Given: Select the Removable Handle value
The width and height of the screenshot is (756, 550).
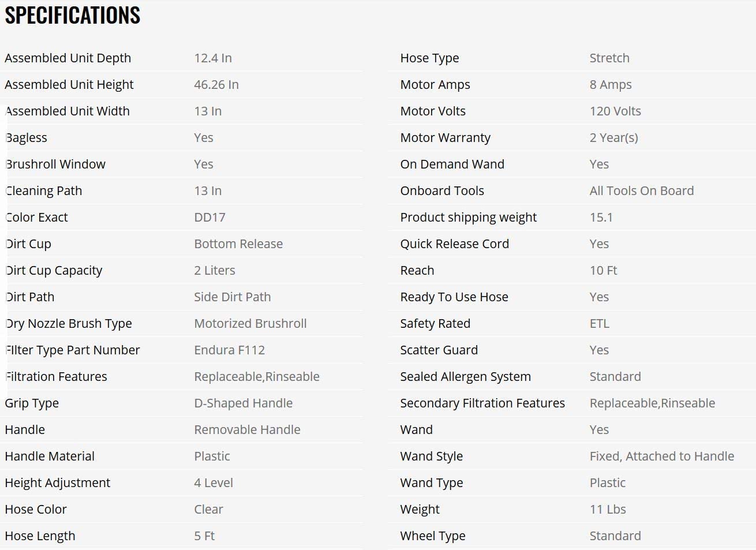Looking at the screenshot, I should 247,430.
